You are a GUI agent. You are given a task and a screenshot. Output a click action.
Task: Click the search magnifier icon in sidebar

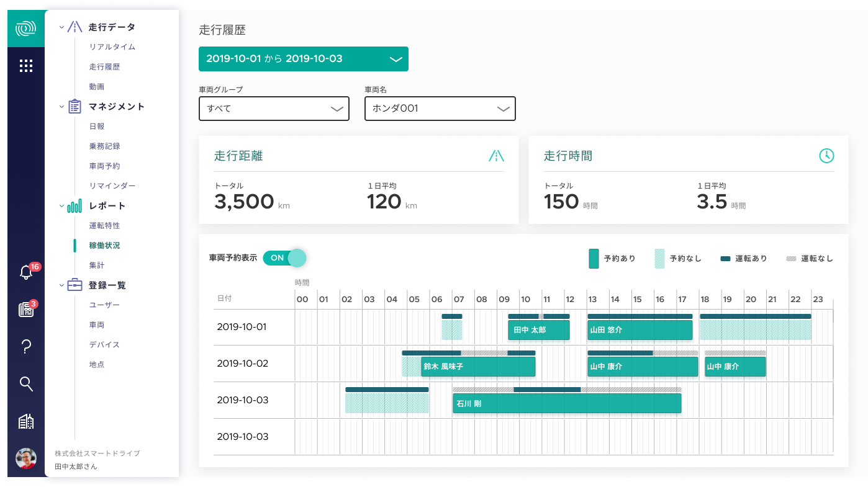25,384
